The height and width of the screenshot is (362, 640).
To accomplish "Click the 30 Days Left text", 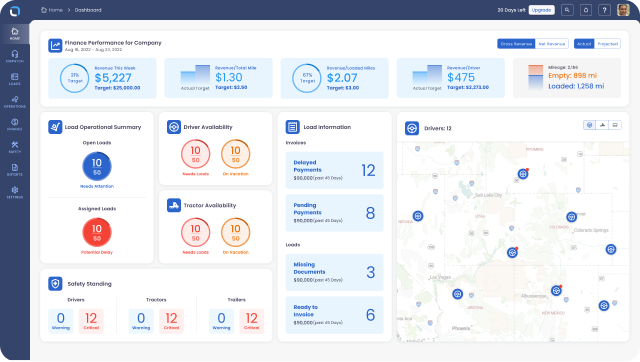I will (x=511, y=10).
